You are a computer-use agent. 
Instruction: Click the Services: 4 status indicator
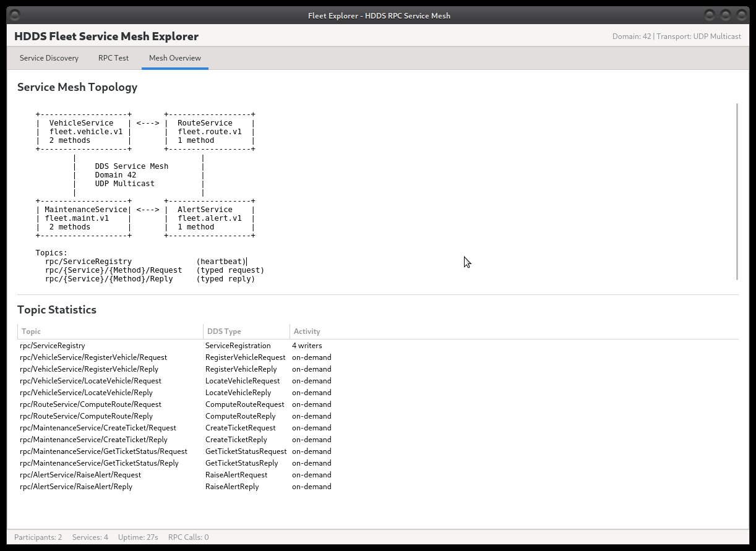pos(90,537)
